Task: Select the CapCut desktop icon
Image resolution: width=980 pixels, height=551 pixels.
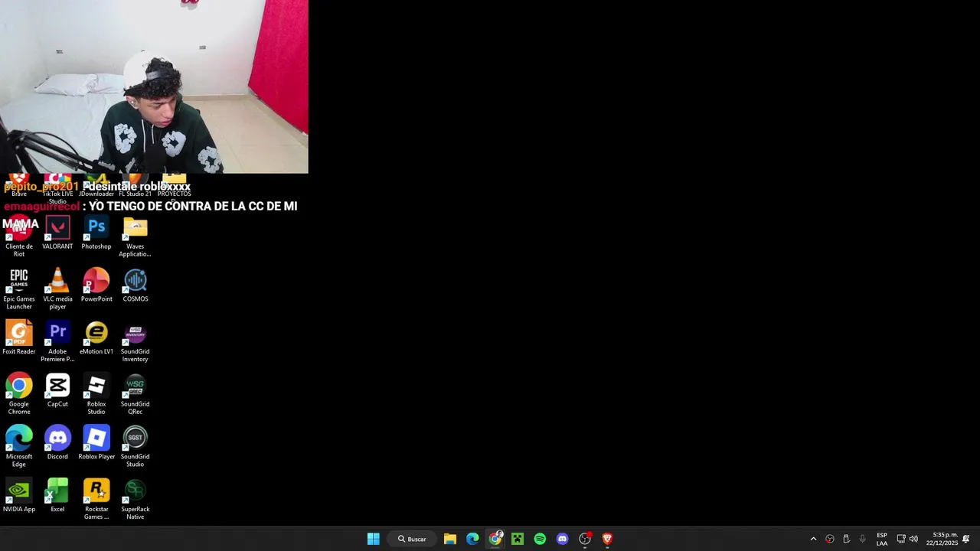Action: pos(57,390)
